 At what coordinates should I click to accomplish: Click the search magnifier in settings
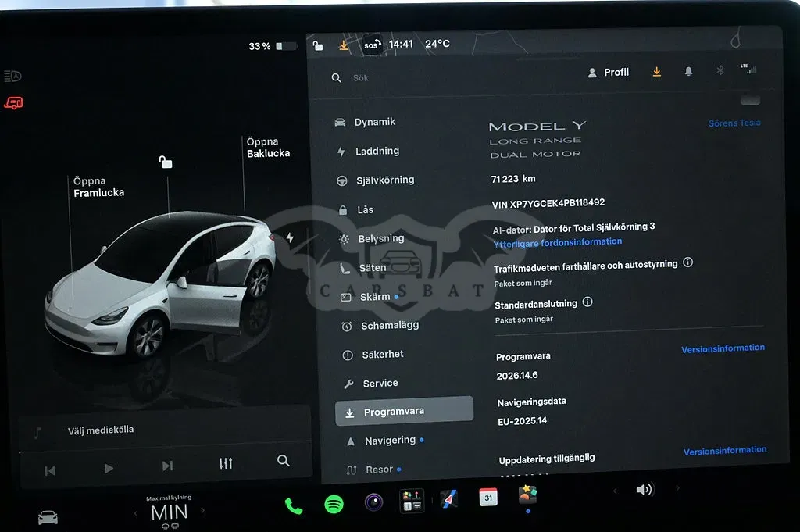coord(336,78)
